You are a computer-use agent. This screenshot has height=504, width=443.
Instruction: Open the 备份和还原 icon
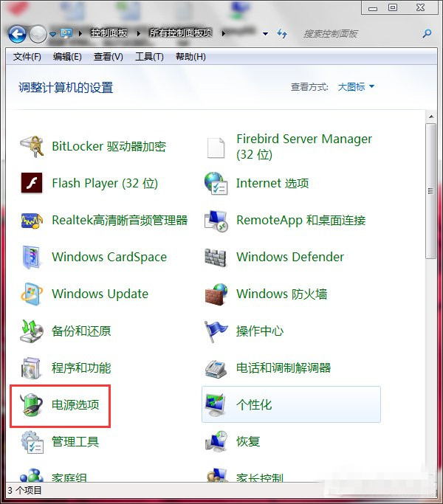pos(32,331)
